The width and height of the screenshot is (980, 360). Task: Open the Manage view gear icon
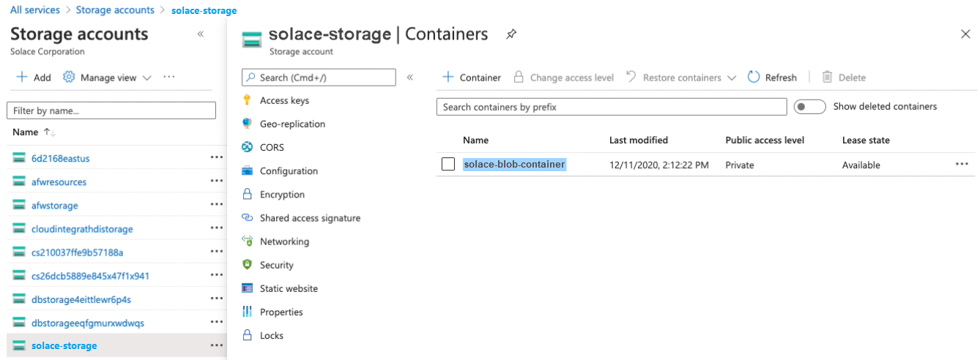point(69,77)
